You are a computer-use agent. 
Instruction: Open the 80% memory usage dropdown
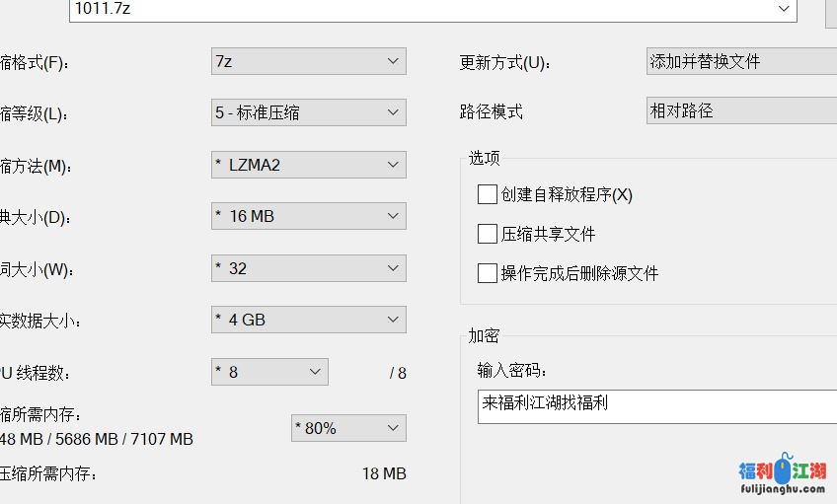[x=347, y=428]
